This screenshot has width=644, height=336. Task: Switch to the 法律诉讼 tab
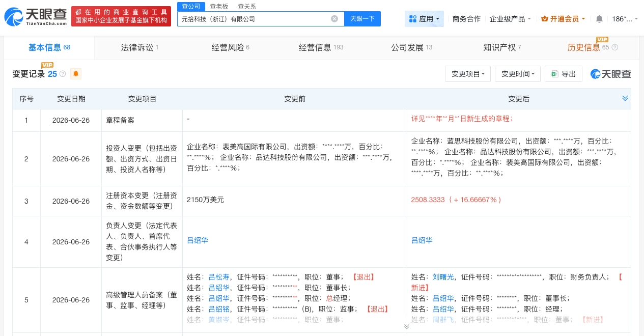[139, 47]
